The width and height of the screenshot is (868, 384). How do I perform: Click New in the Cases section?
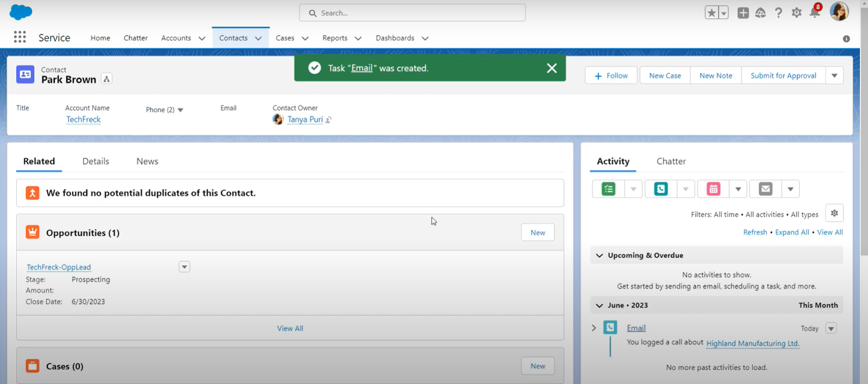pyautogui.click(x=538, y=366)
